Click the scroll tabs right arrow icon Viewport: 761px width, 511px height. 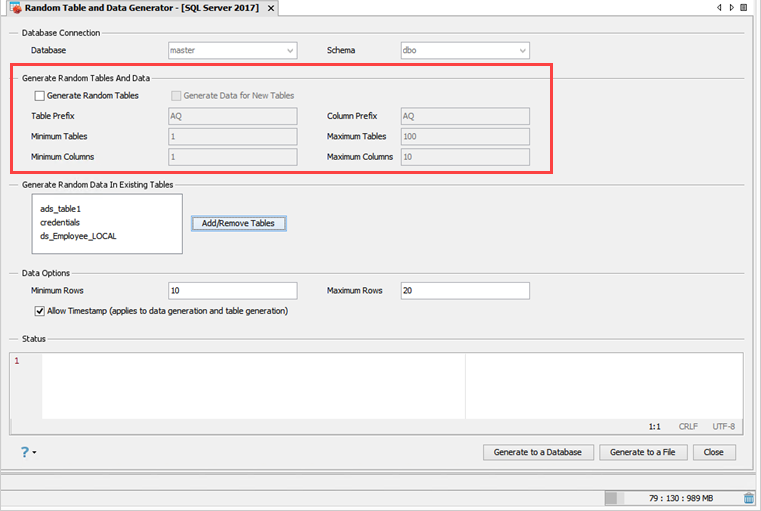pyautogui.click(x=731, y=7)
